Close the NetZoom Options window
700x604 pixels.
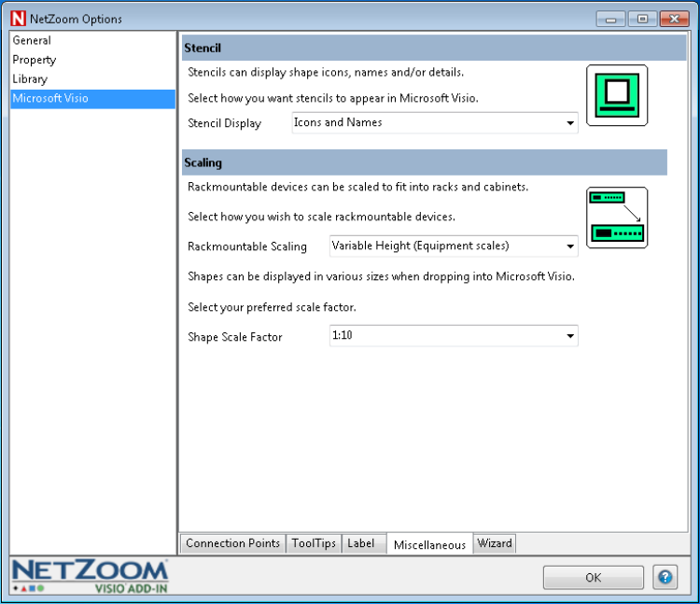tap(675, 20)
